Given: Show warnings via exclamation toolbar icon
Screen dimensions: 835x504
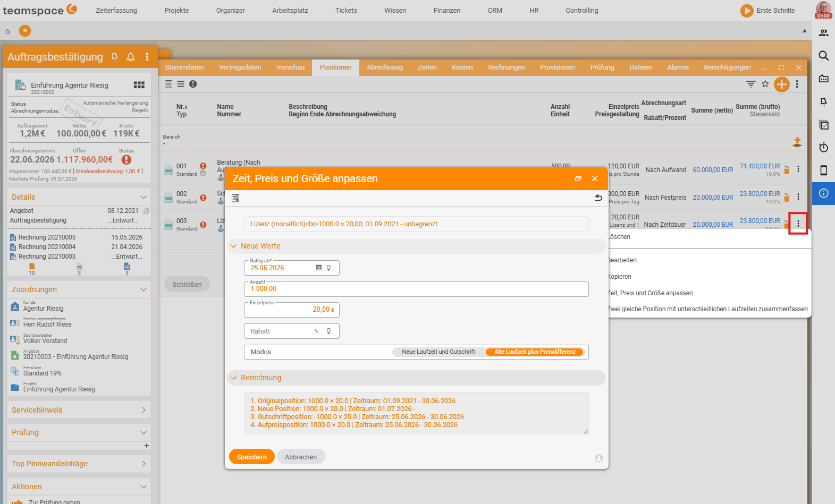Looking at the screenshot, I should coord(193,84).
